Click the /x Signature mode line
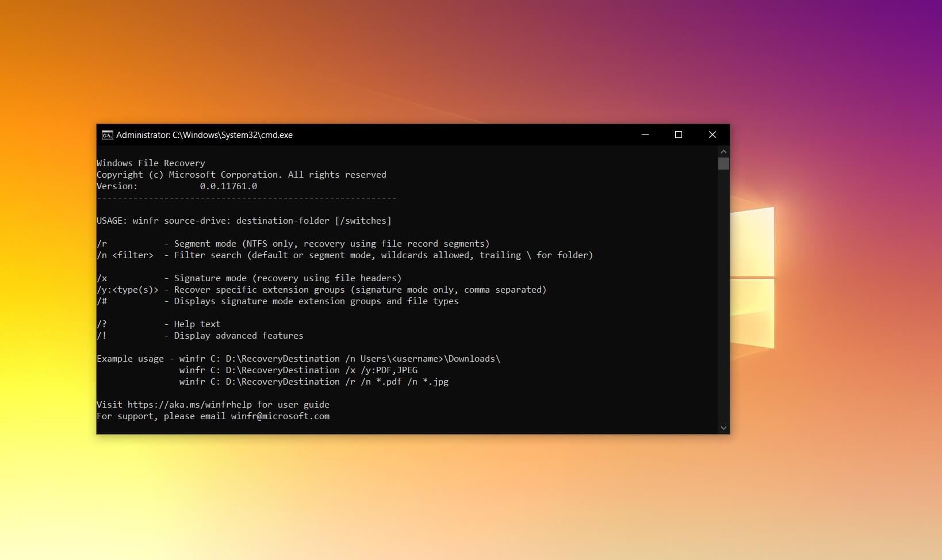The height and width of the screenshot is (560, 942). [249, 278]
